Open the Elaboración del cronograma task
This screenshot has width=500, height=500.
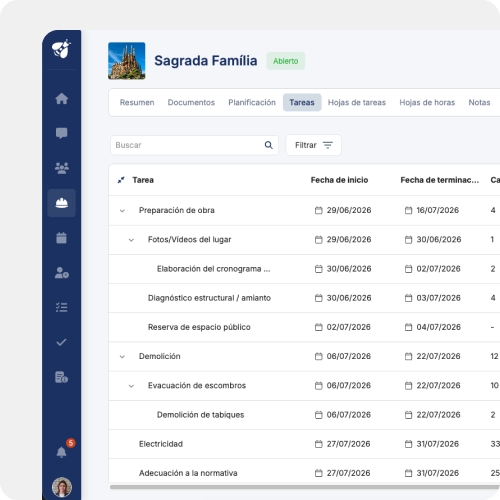pos(214,269)
